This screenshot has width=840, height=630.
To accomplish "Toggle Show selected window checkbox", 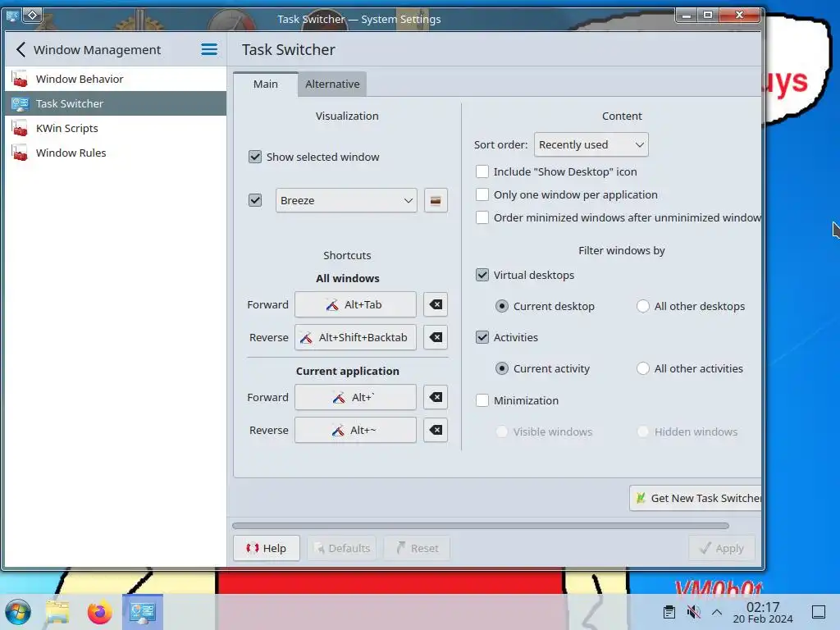I will [255, 157].
